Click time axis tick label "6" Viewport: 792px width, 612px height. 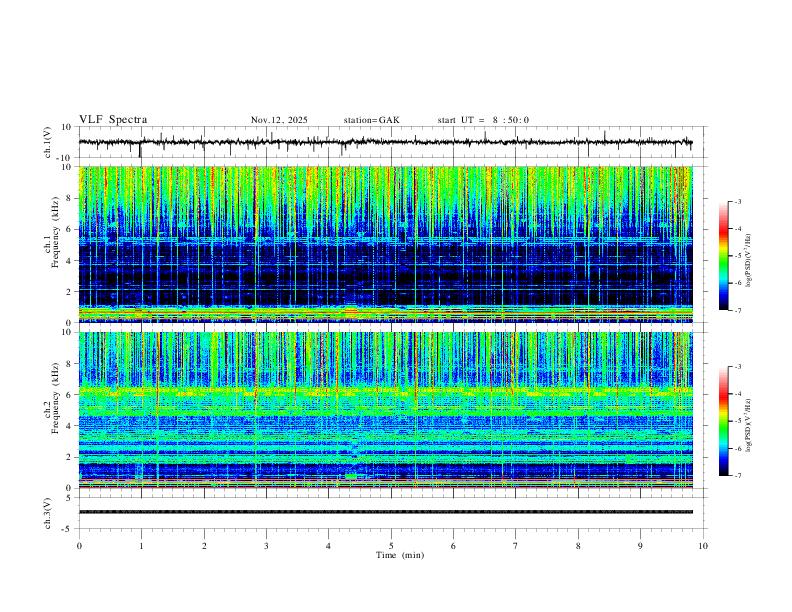click(x=454, y=546)
